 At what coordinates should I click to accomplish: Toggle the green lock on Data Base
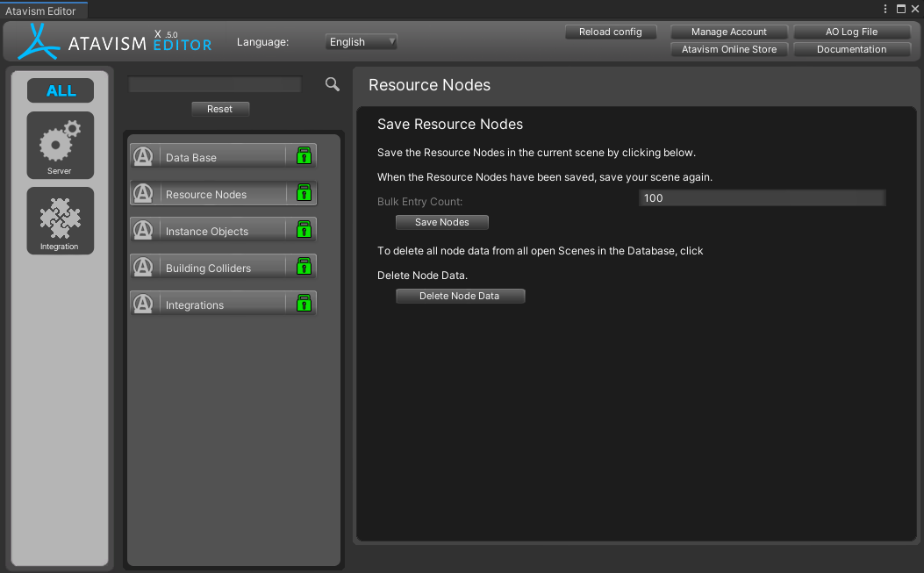(304, 157)
